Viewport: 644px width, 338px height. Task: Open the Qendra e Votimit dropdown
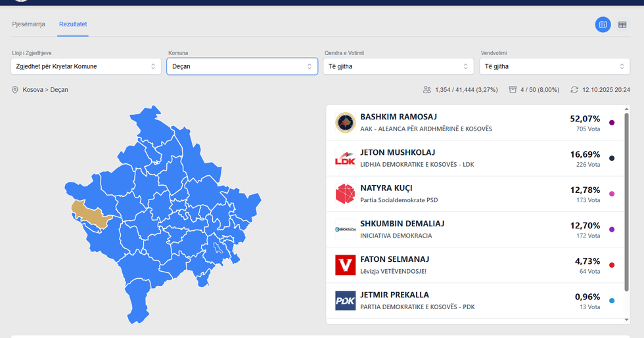[x=398, y=66]
